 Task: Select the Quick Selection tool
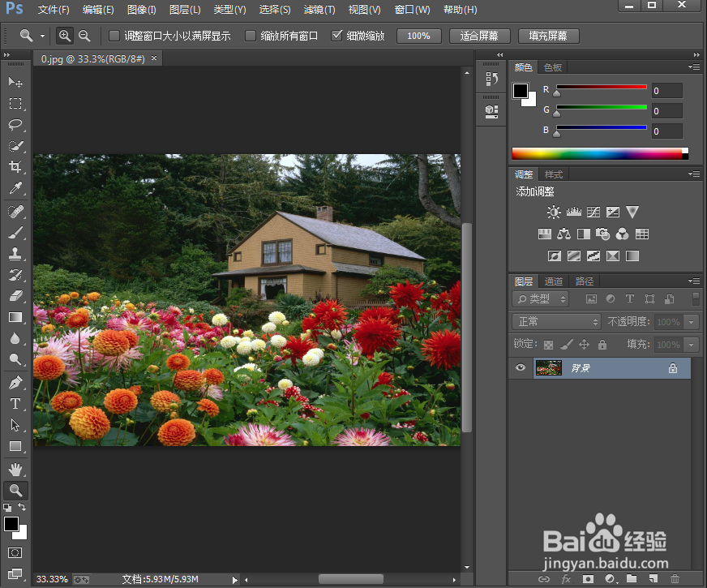click(15, 146)
